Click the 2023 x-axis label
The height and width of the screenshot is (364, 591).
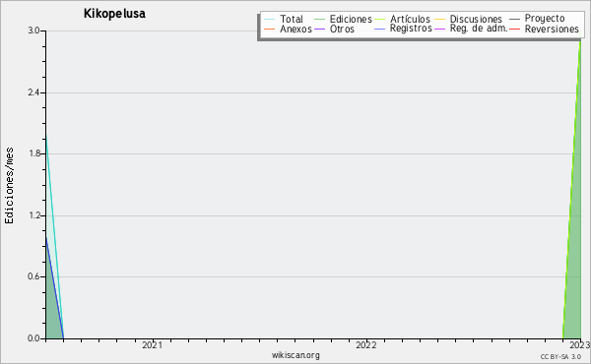(x=580, y=345)
